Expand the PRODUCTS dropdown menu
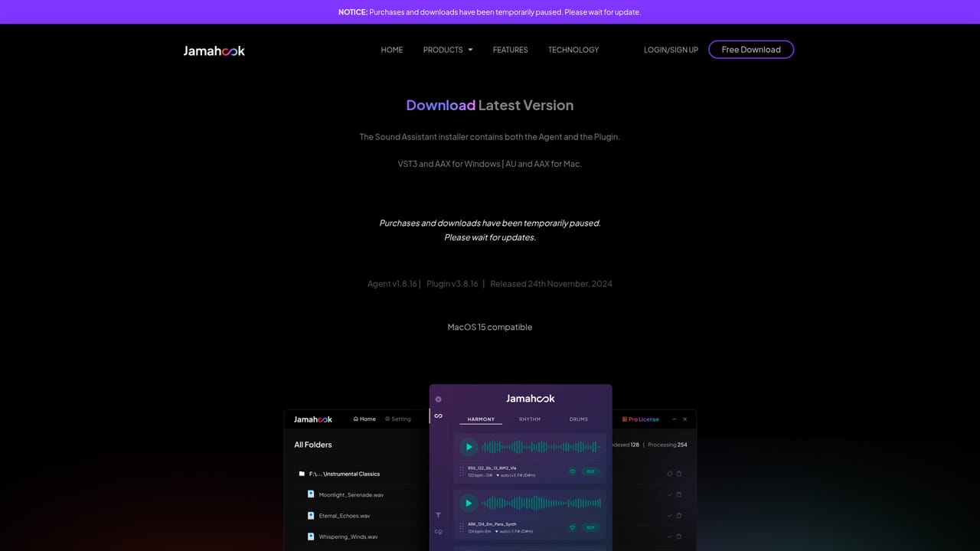The image size is (980, 551). [x=448, y=50]
